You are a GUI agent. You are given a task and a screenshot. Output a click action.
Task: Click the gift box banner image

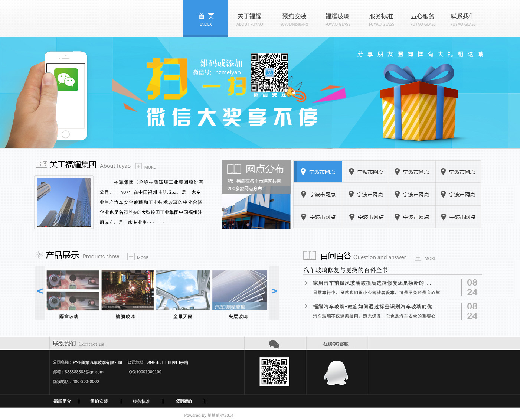[419, 101]
